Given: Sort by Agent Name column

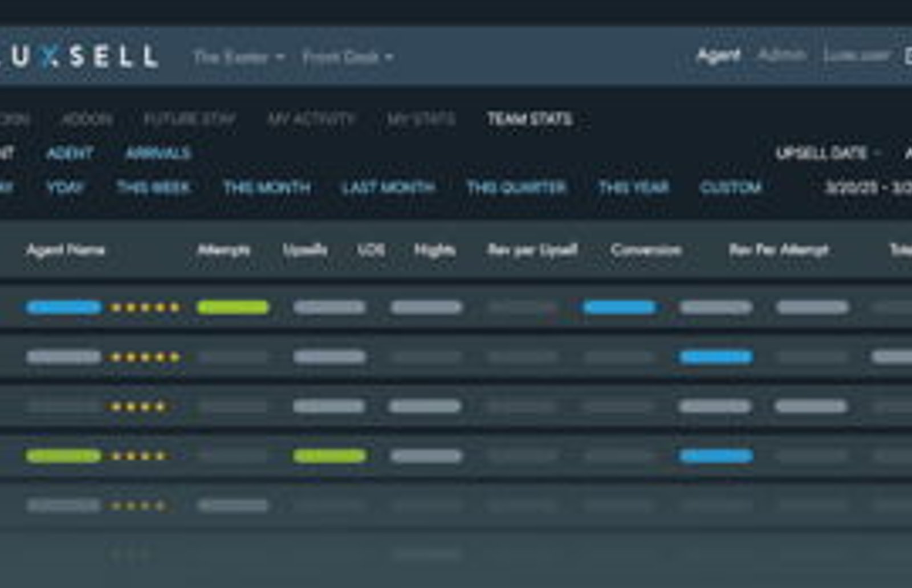Looking at the screenshot, I should pyautogui.click(x=66, y=250).
